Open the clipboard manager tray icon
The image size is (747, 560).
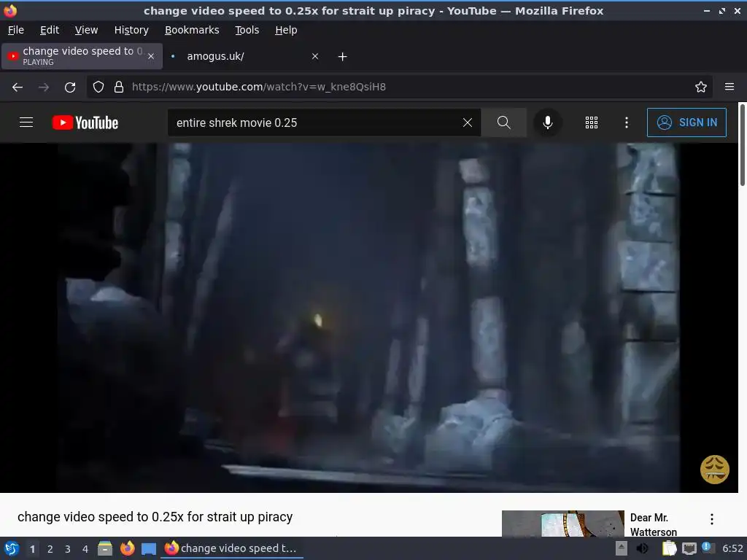[669, 548]
